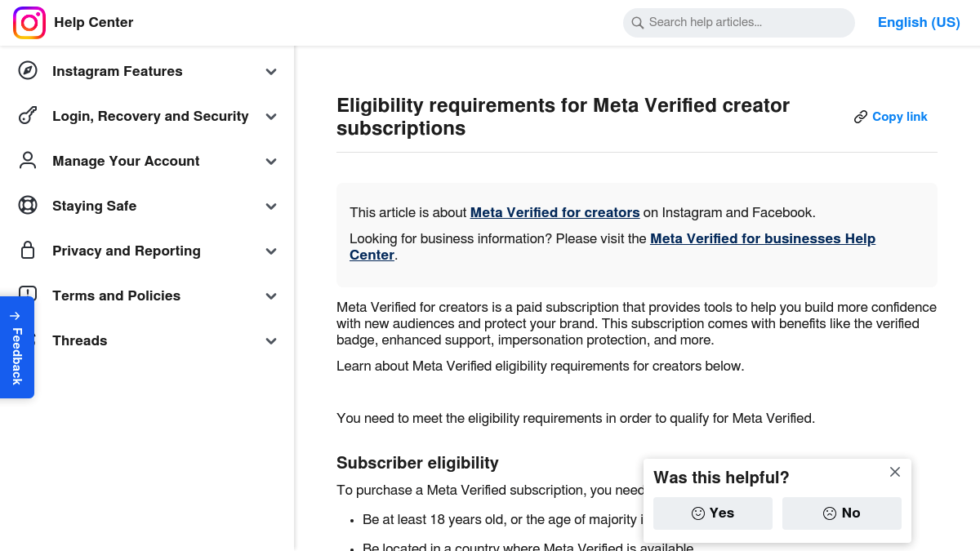Viewport: 980px width, 551px height.
Task: Open the Meta Verified for creators link
Action: coord(555,212)
